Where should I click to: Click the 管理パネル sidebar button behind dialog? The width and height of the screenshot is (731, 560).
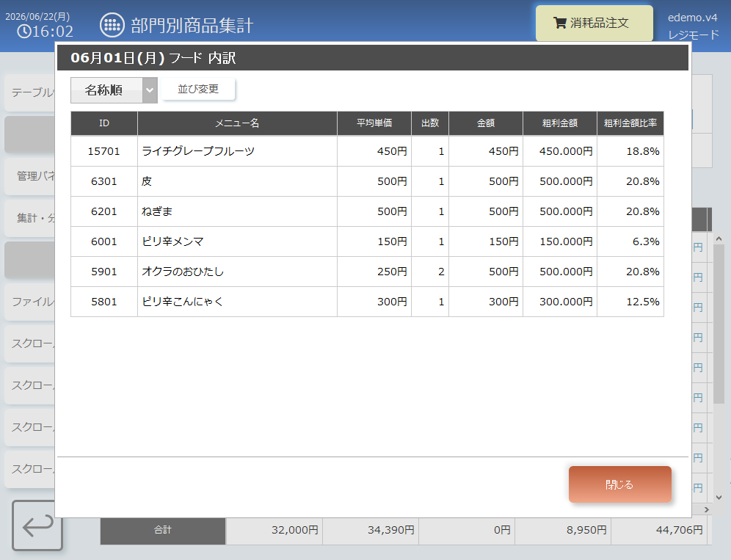pyautogui.click(x=30, y=176)
